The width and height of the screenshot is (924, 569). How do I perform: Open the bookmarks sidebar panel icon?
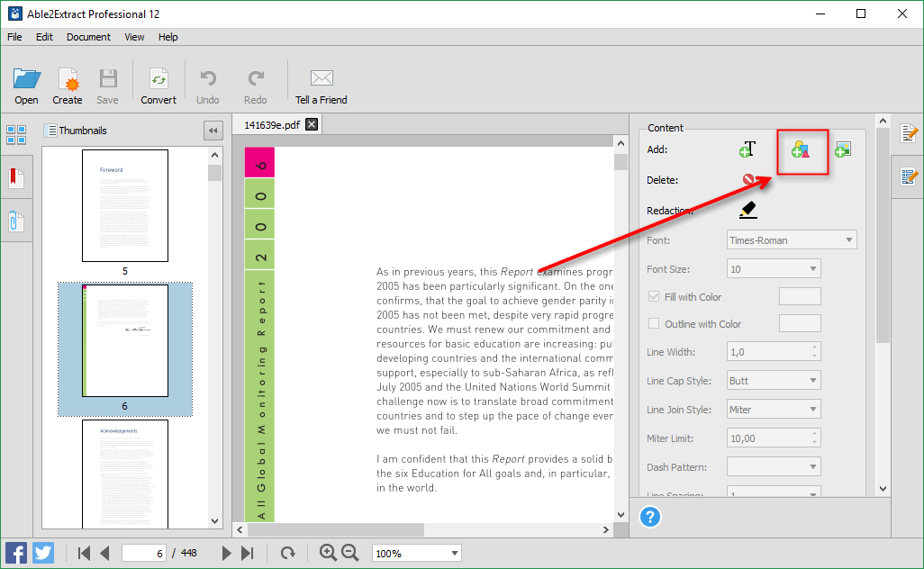pyautogui.click(x=16, y=178)
